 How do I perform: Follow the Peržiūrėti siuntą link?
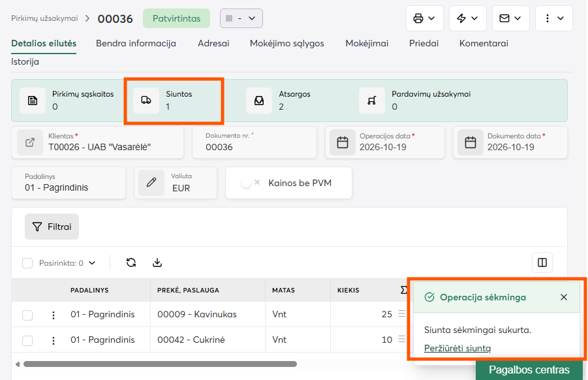(457, 348)
